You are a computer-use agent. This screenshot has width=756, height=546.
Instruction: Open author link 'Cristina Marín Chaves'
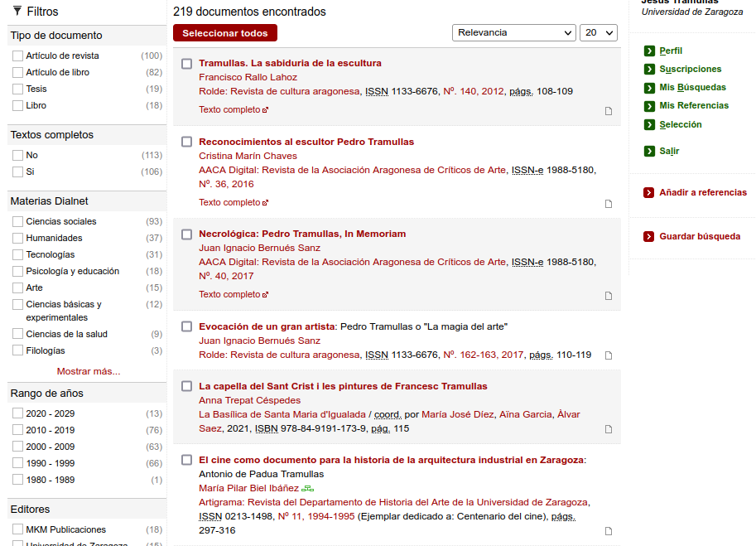[x=248, y=157]
